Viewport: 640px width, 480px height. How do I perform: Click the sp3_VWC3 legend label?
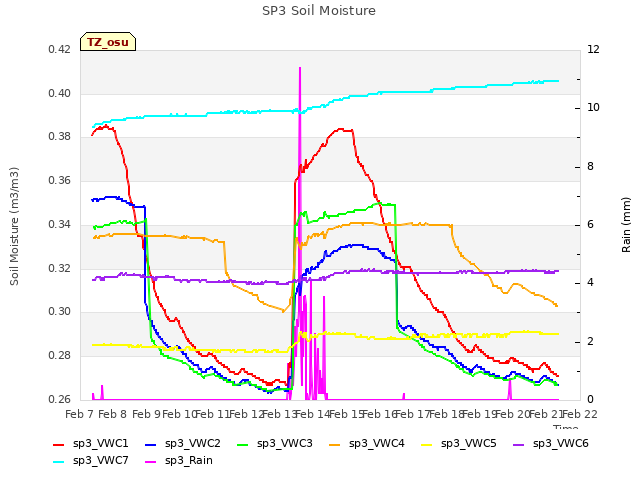click(x=284, y=443)
